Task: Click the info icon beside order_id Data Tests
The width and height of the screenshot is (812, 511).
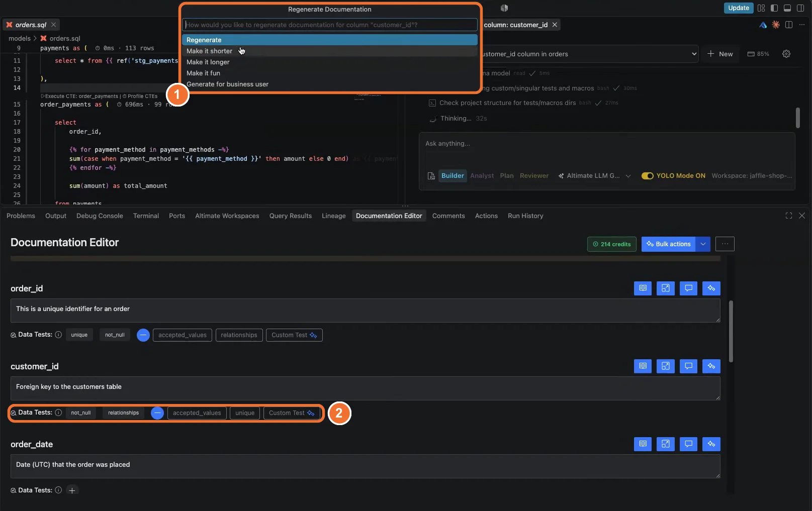Action: 58,335
